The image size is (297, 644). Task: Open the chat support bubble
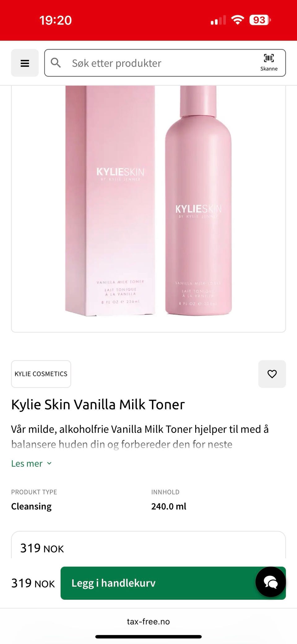[x=271, y=582]
